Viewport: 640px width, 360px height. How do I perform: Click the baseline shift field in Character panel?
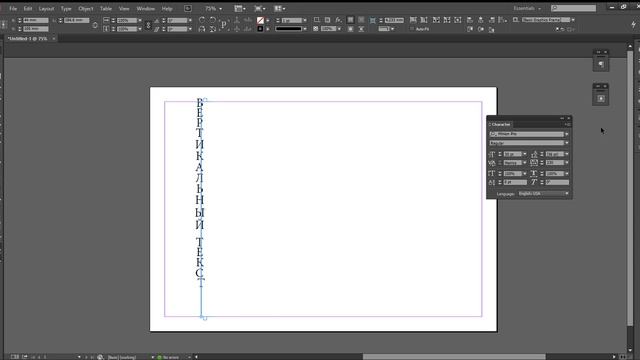point(515,182)
